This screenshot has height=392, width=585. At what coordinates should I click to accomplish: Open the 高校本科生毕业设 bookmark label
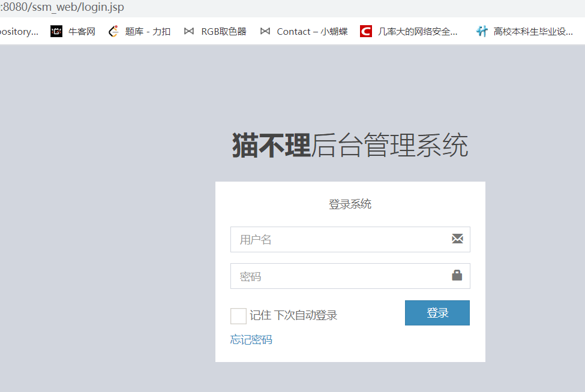(x=533, y=32)
